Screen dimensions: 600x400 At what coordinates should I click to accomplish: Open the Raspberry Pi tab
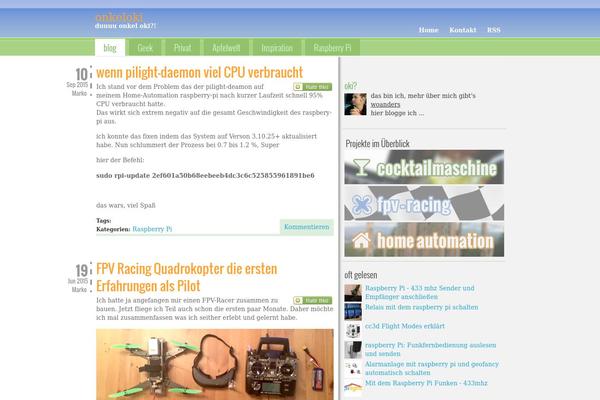(x=332, y=48)
